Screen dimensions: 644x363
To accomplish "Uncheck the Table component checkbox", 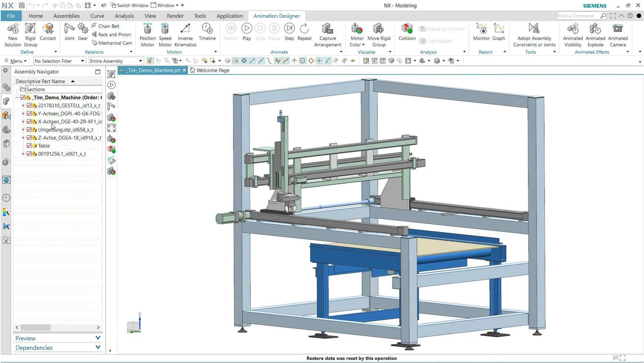I will tap(30, 146).
